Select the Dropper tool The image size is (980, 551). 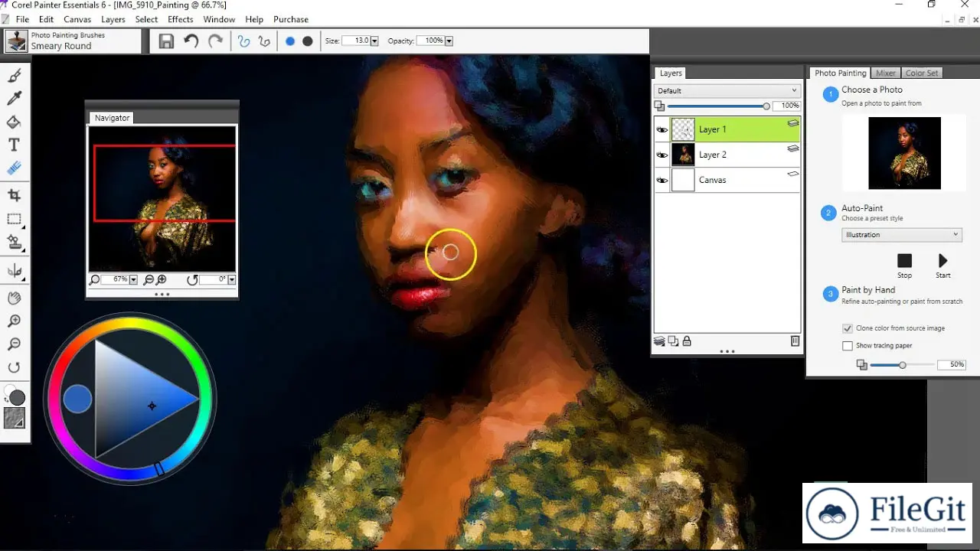14,98
